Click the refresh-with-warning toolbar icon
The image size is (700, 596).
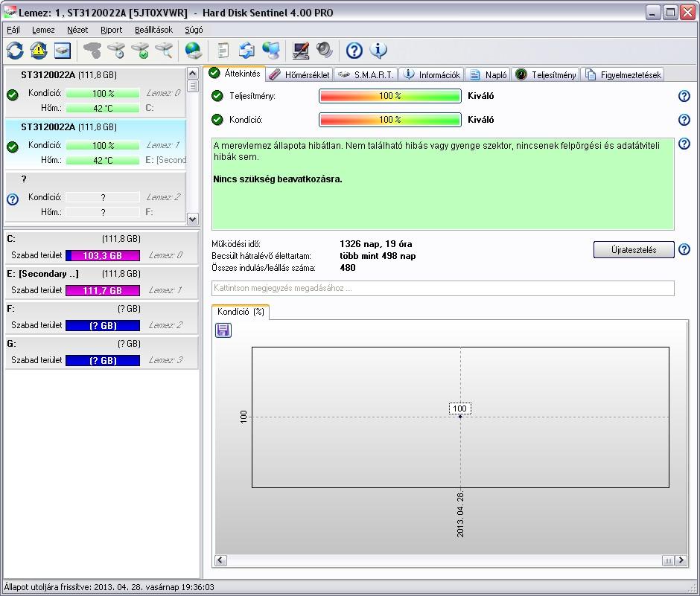pyautogui.click(x=39, y=51)
